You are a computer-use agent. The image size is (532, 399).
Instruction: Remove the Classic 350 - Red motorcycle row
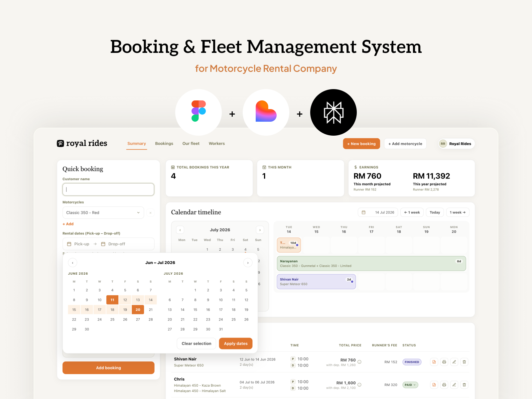150,213
